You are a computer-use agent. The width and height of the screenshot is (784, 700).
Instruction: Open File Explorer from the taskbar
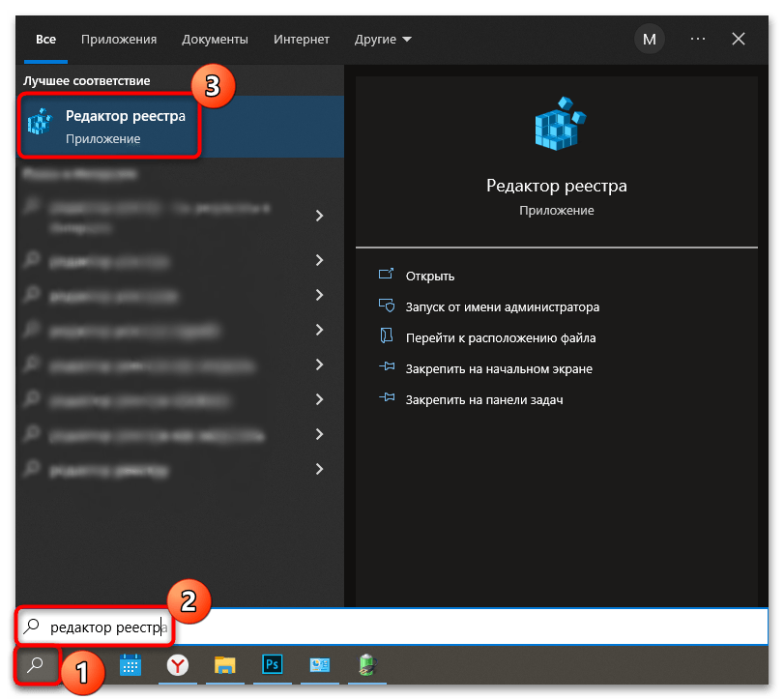click(224, 665)
